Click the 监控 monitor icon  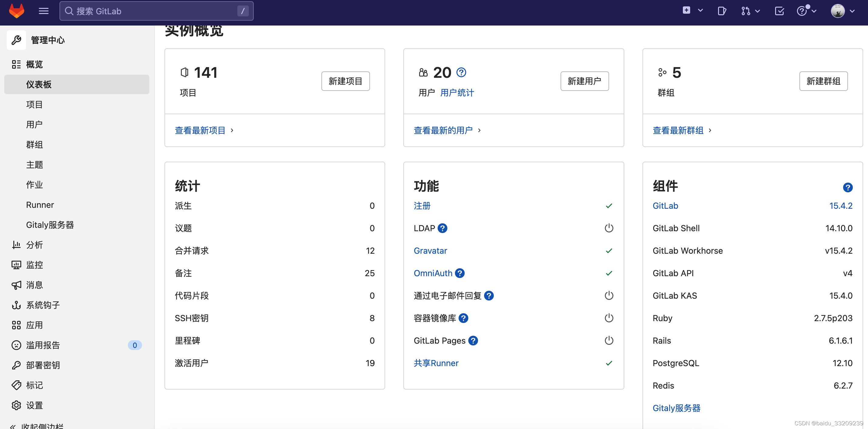click(16, 265)
